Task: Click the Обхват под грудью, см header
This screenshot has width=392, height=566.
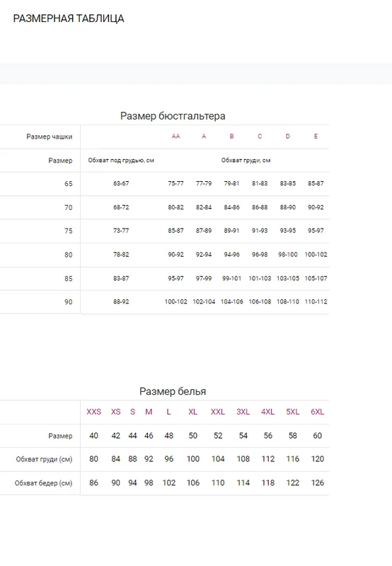Action: coord(121,161)
